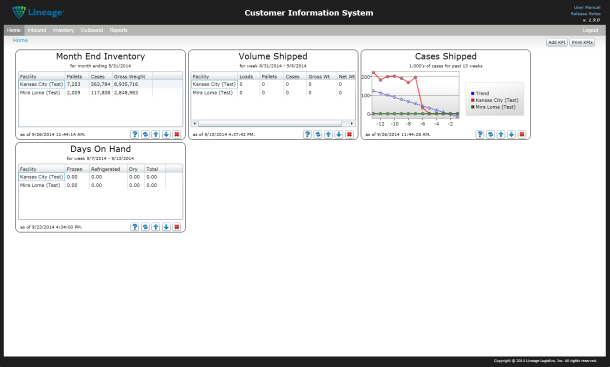Click the Print KPIs button
The image size is (610, 367).
tap(582, 42)
